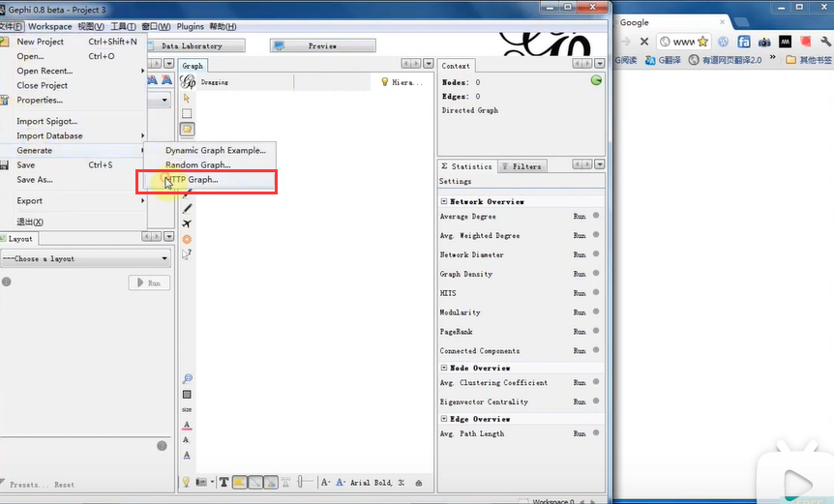This screenshot has width=834, height=504.
Task: Select the orange heat map tool
Action: [x=187, y=239]
